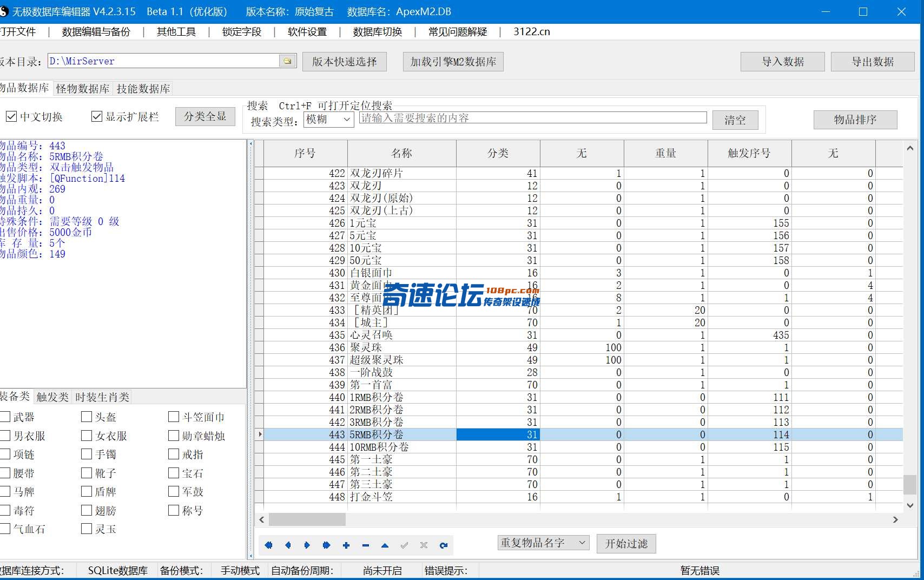This screenshot has width=924, height=580.
Task: Toggle the 中文切换 checkbox
Action: coord(11,116)
